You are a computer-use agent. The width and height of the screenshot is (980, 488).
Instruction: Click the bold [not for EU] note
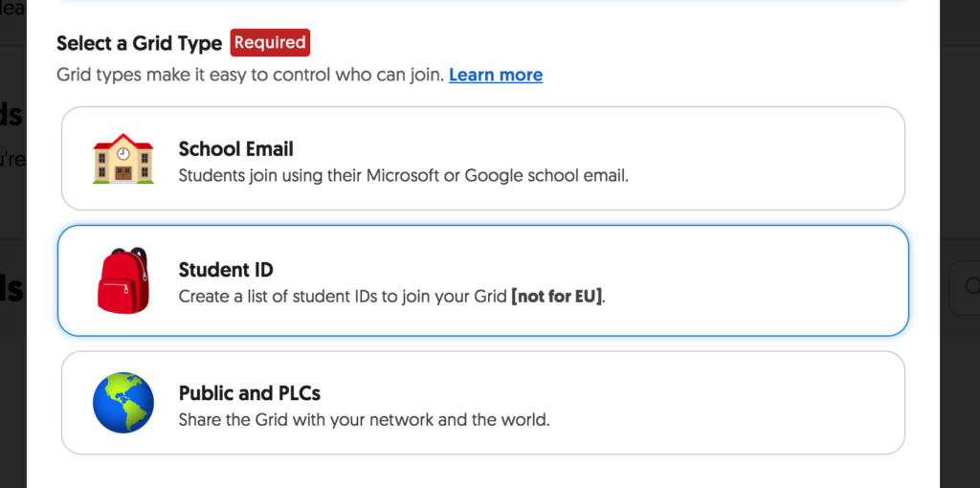[558, 297]
